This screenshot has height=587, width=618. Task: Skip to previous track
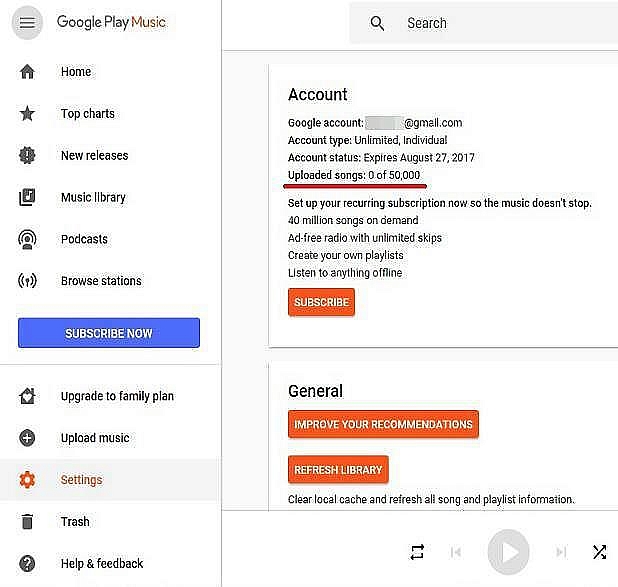(456, 552)
